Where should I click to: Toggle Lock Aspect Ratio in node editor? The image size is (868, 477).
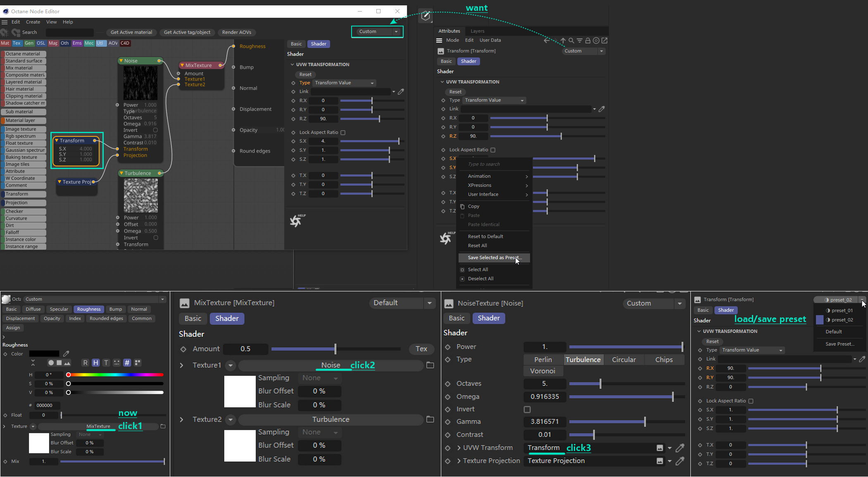pos(343,133)
